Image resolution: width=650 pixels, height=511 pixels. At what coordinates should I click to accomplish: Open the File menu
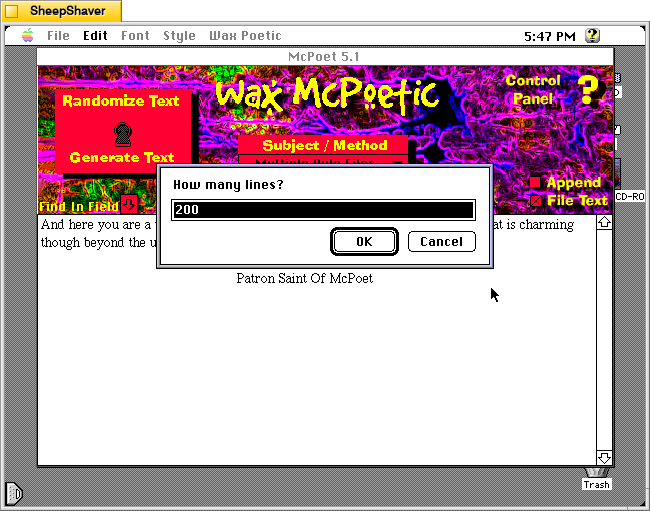click(58, 36)
